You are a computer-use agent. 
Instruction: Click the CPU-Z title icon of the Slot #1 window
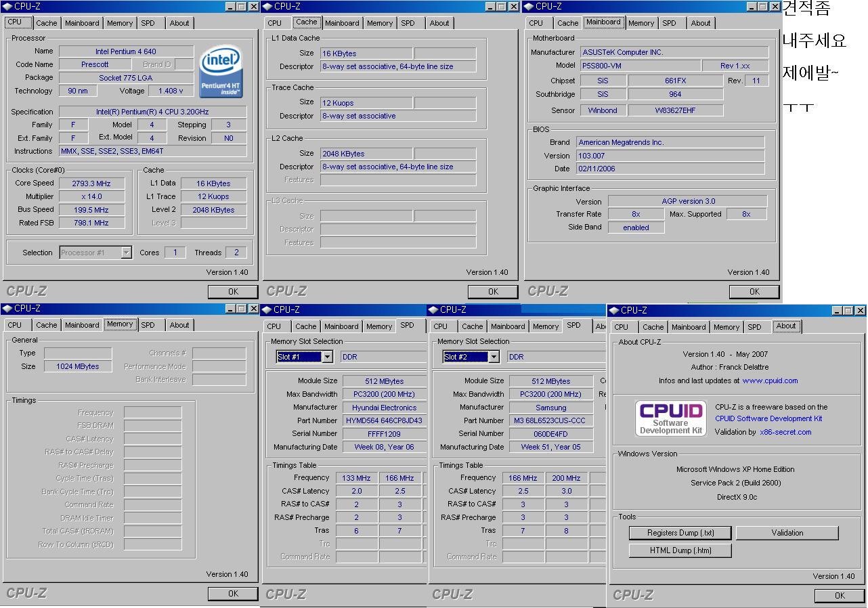click(268, 309)
